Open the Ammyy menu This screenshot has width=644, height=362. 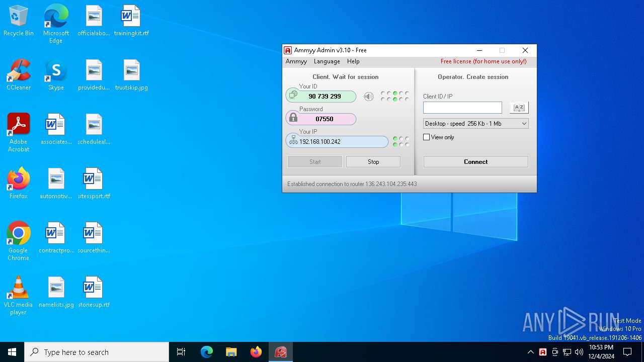pyautogui.click(x=296, y=61)
